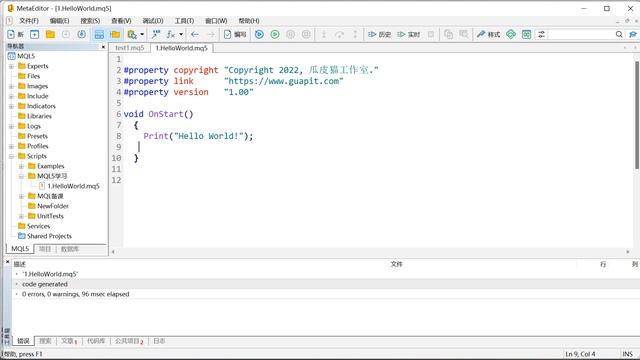Click the graduation cap MQL5 community icon

pos(633,35)
